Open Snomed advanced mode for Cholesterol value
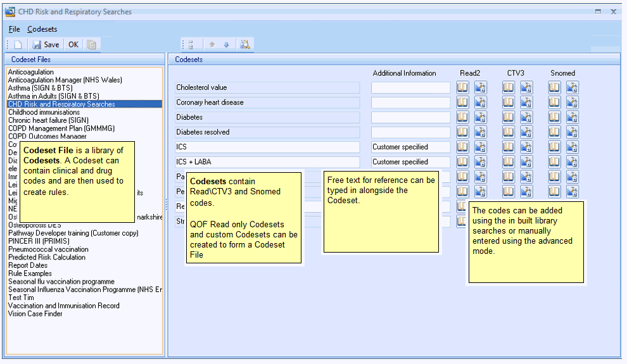 coord(573,87)
